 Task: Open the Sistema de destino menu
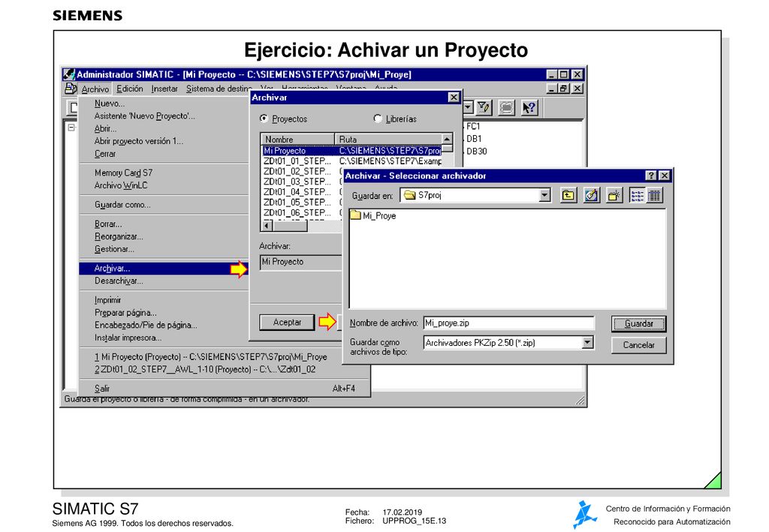[219, 89]
